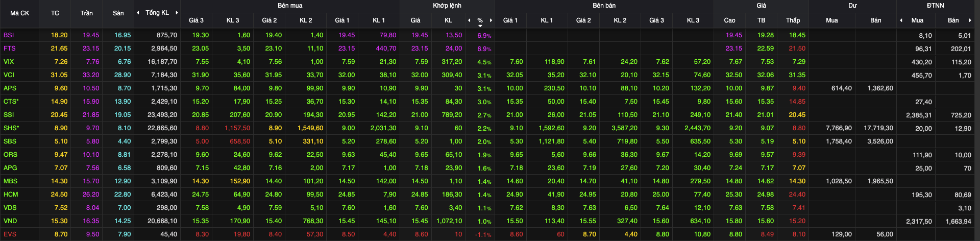Click SHS total volume 22,865,60
Image resolution: width=980 pixels, height=241 pixels.
coord(162,128)
